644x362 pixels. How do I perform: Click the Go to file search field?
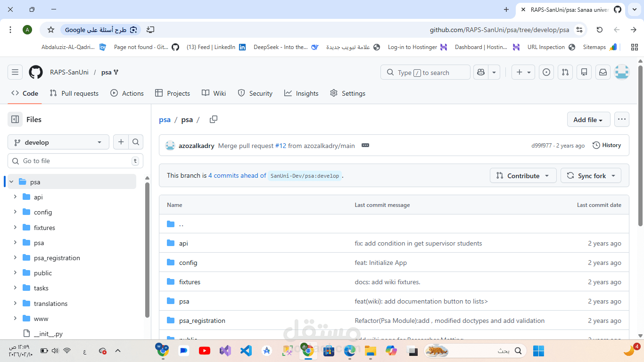tap(75, 161)
